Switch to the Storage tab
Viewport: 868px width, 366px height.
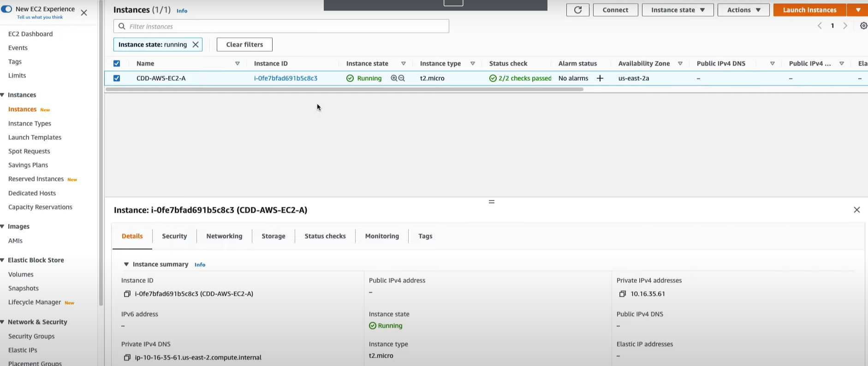273,236
